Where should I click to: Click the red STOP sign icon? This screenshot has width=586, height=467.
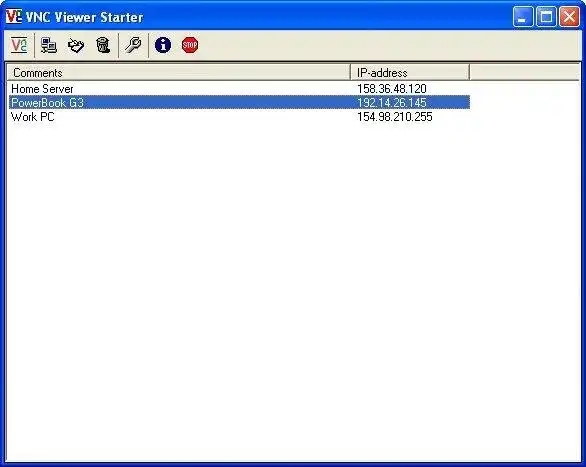click(190, 45)
